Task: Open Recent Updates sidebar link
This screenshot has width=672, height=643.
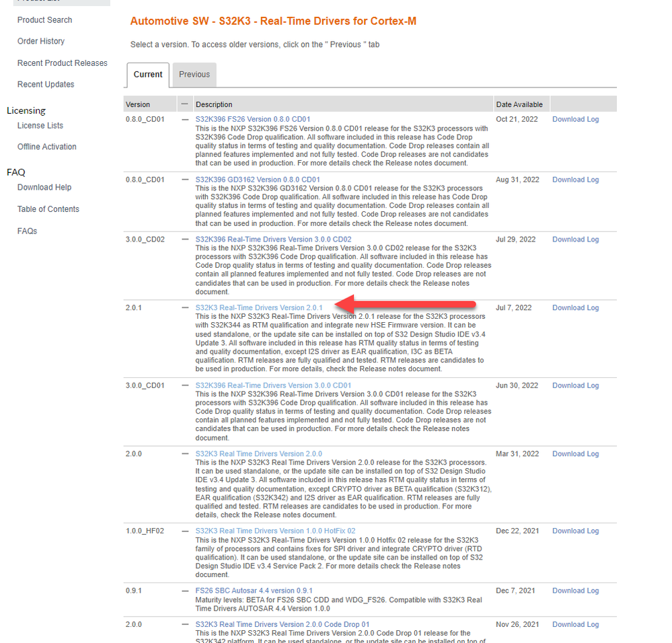Action: click(x=46, y=84)
